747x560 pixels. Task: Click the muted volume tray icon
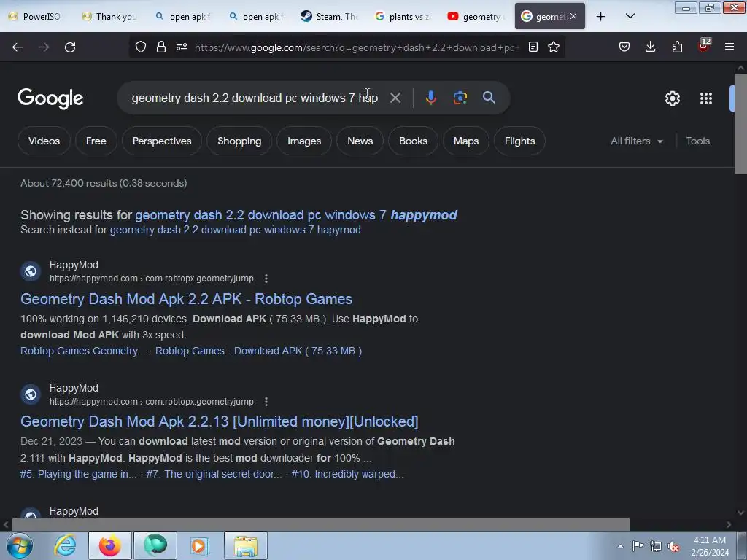(x=673, y=547)
